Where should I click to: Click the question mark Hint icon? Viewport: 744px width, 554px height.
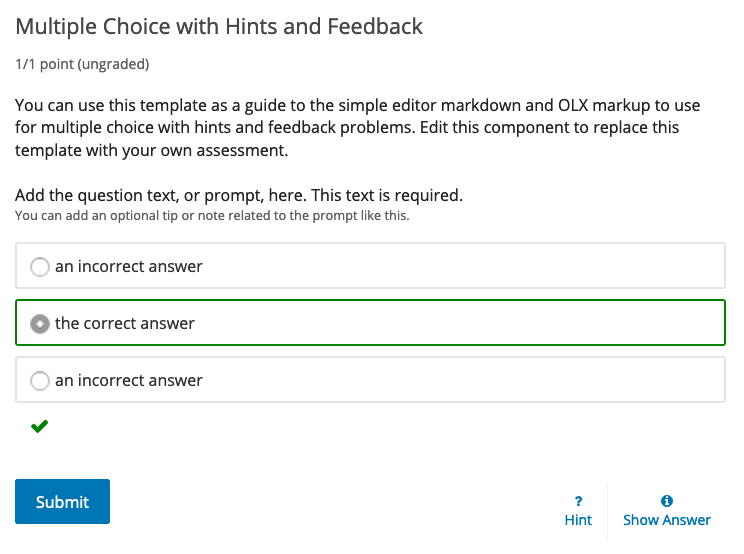point(578,501)
